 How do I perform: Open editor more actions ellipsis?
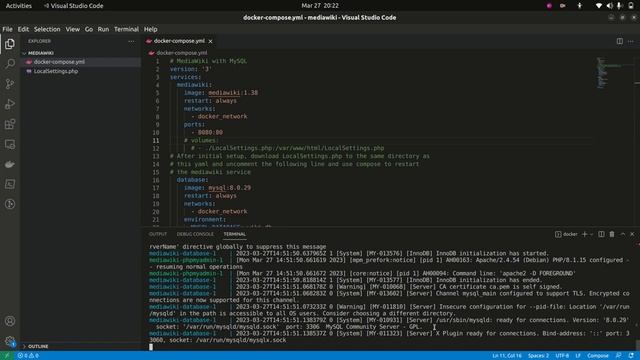[631, 41]
